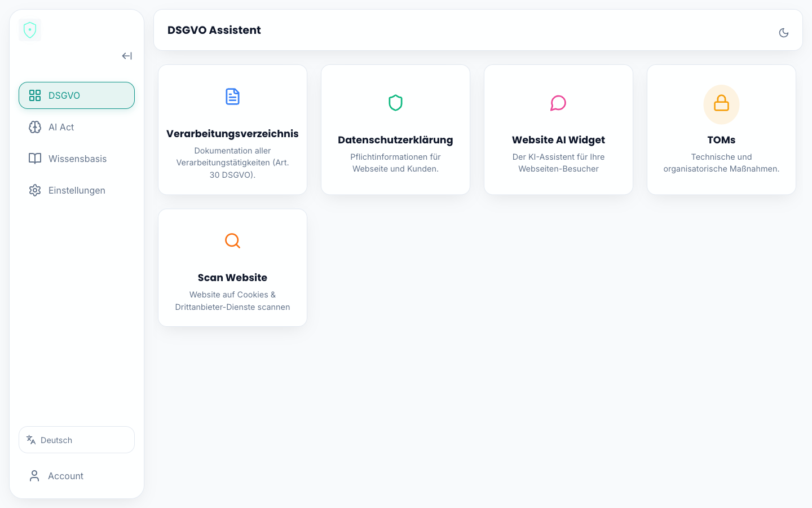Click the grid icon next to DSGVO

pyautogui.click(x=35, y=95)
